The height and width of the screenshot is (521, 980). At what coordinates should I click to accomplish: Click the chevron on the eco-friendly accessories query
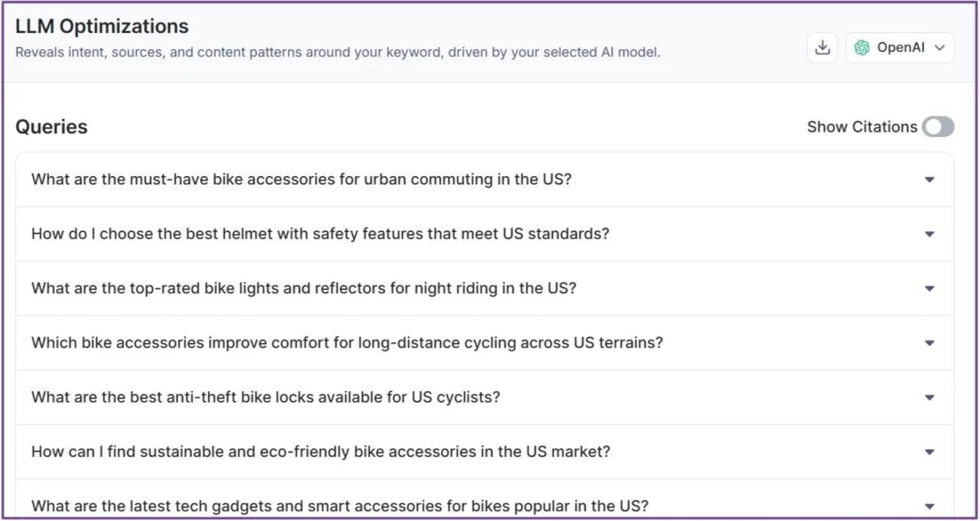(929, 451)
